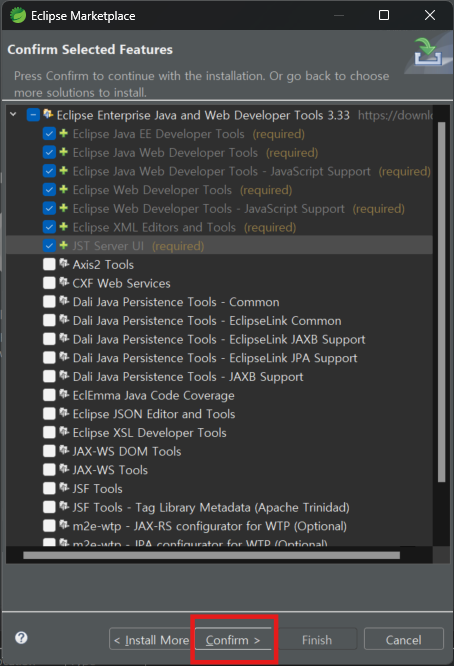Check Eclipse JSON Editor and Tools
Viewport: 454px width, 666px height.
click(x=49, y=414)
